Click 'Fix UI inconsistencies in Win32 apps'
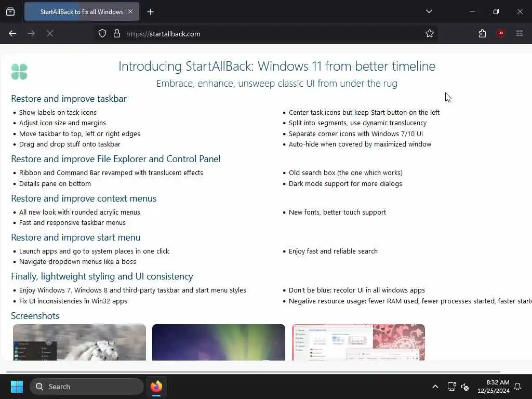The width and height of the screenshot is (532, 399). coord(73,301)
